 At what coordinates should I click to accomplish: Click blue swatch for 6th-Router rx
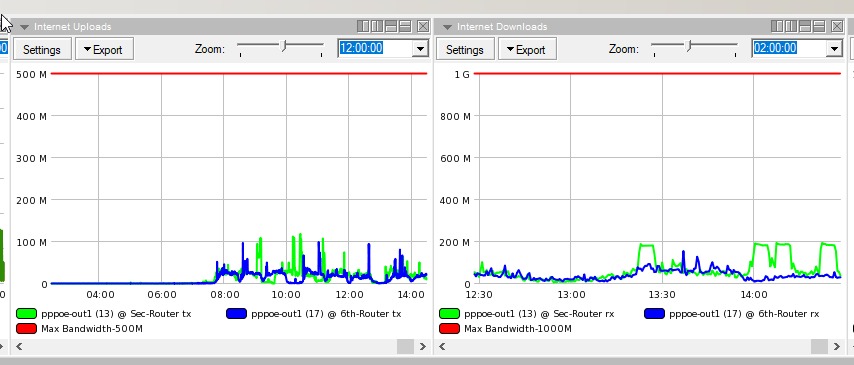(x=654, y=314)
